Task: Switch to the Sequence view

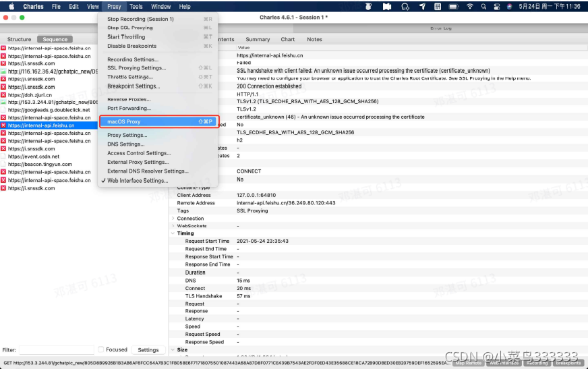Action: point(55,39)
